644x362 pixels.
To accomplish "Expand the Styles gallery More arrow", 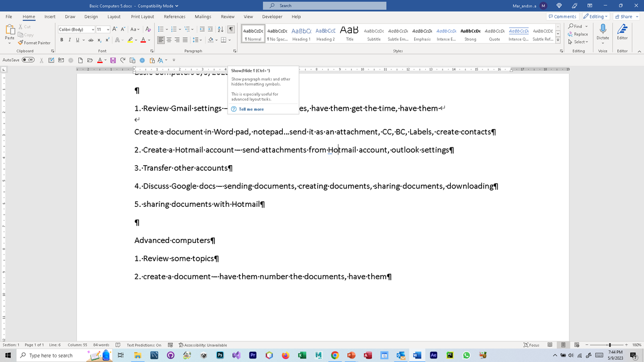I will [x=558, y=40].
